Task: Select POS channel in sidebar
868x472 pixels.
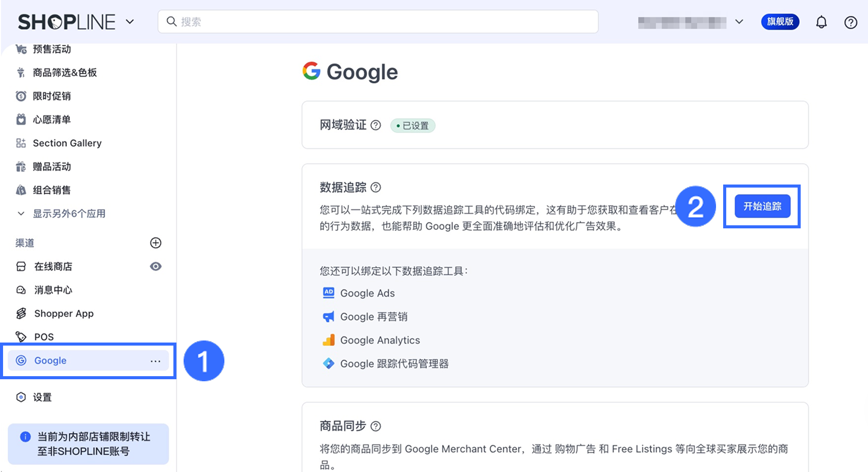Action: 44,337
